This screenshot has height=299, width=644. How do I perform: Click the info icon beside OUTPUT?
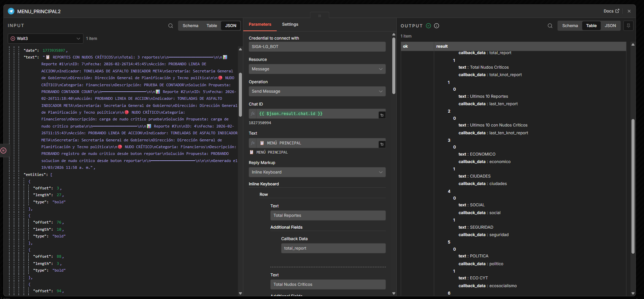pos(437,26)
